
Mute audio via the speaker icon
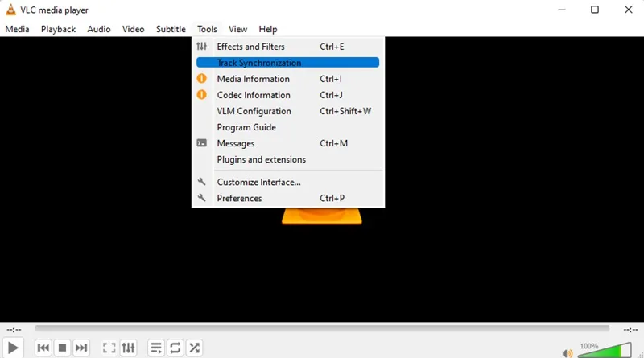pyautogui.click(x=568, y=352)
